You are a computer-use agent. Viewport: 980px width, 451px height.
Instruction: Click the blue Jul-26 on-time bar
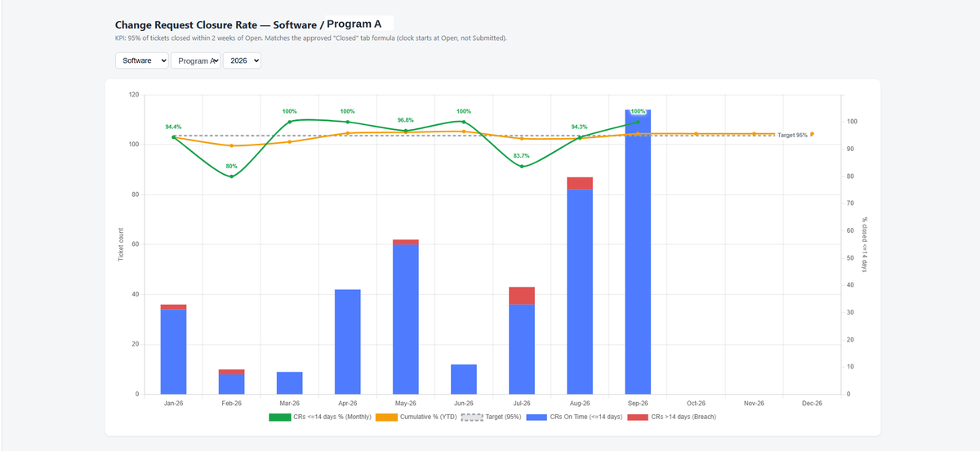pos(522,350)
